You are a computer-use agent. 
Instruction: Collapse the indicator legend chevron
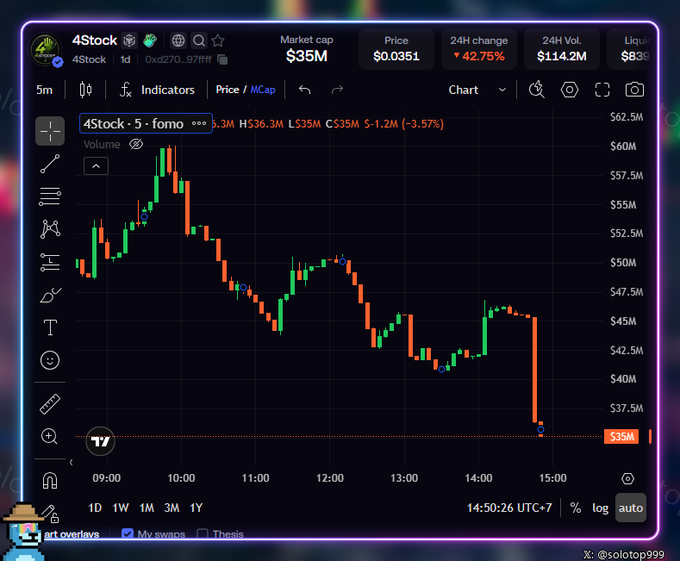96,166
